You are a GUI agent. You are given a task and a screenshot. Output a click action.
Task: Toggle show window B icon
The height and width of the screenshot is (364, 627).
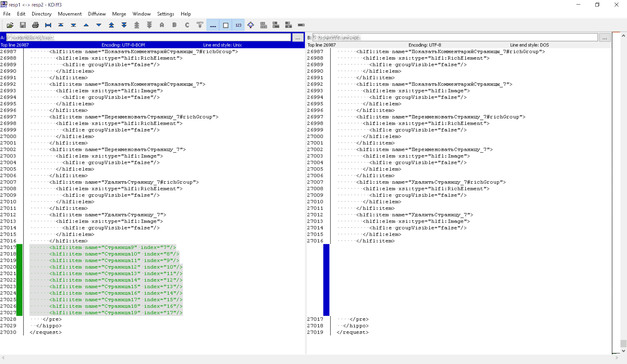click(276, 25)
